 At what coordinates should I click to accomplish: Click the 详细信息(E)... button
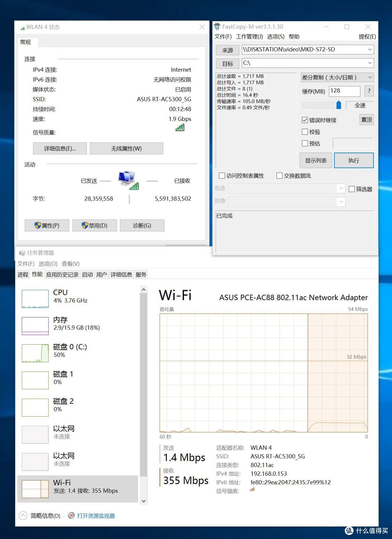tap(60, 149)
